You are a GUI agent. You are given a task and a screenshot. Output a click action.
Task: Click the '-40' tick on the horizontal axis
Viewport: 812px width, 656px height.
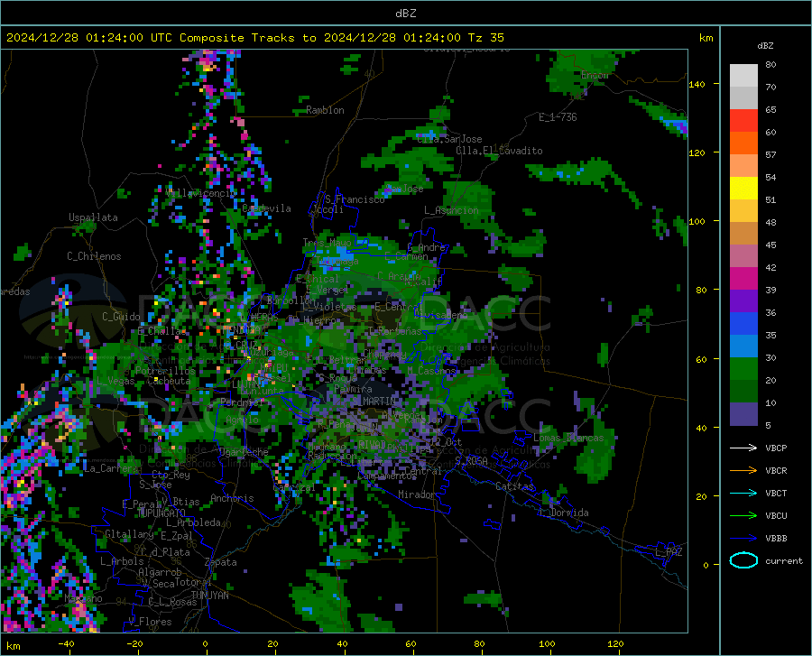66,644
